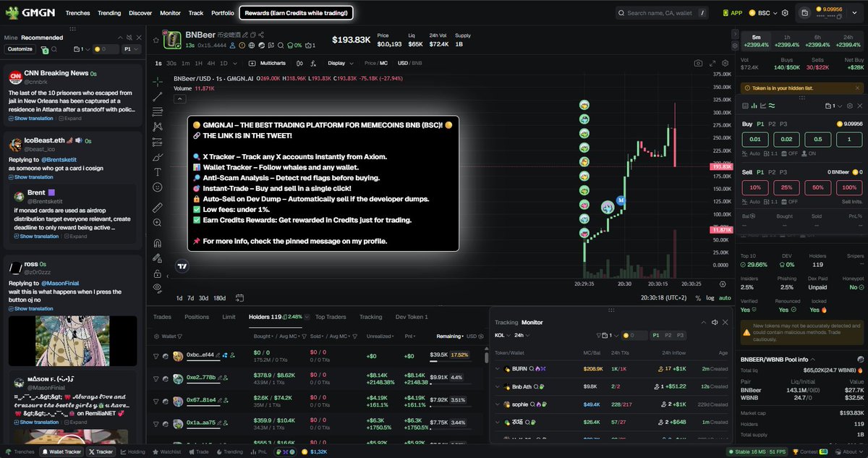Select the 5m stats period card
The height and width of the screenshot is (458, 868).
[756, 41]
